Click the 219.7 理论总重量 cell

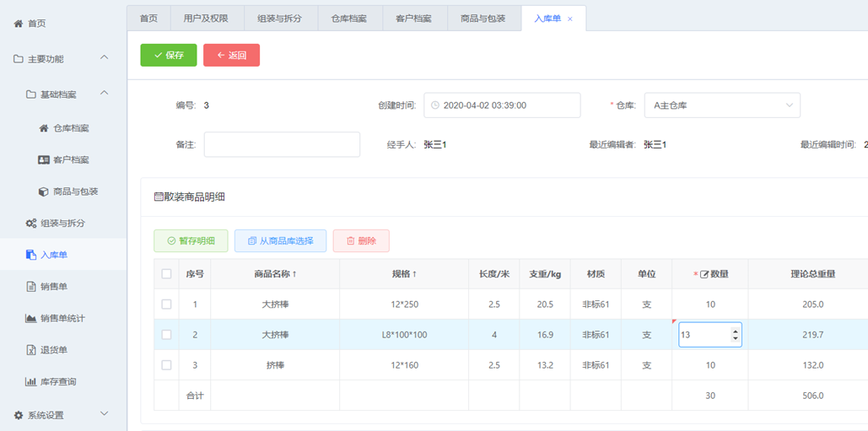tap(812, 335)
